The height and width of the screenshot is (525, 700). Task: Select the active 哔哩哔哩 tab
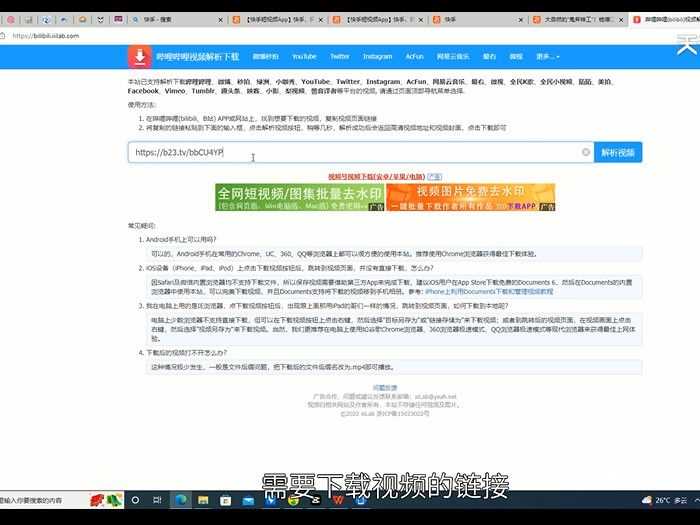click(x=665, y=20)
